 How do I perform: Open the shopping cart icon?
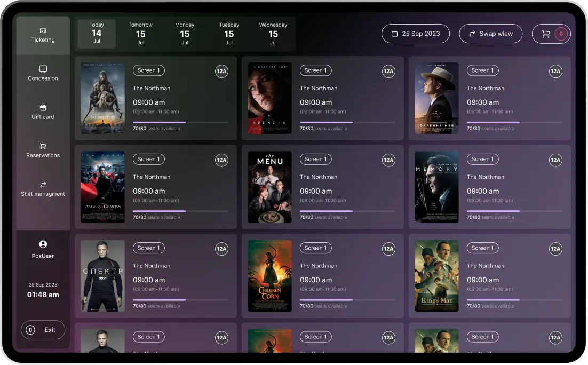pyautogui.click(x=547, y=33)
